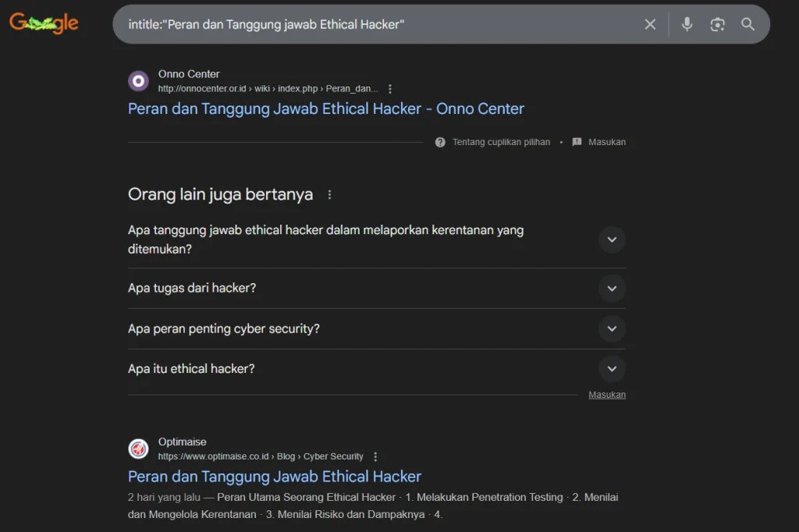Click inside the search input field
Screen dimensions: 799x532
[351, 24]
